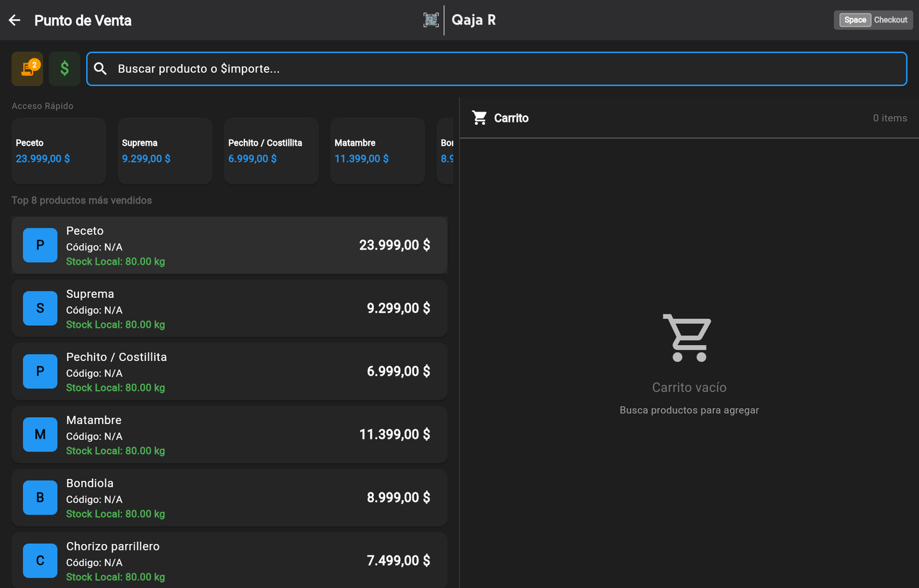Click the 0 items cart counter
The width and height of the screenshot is (919, 588).
point(890,118)
